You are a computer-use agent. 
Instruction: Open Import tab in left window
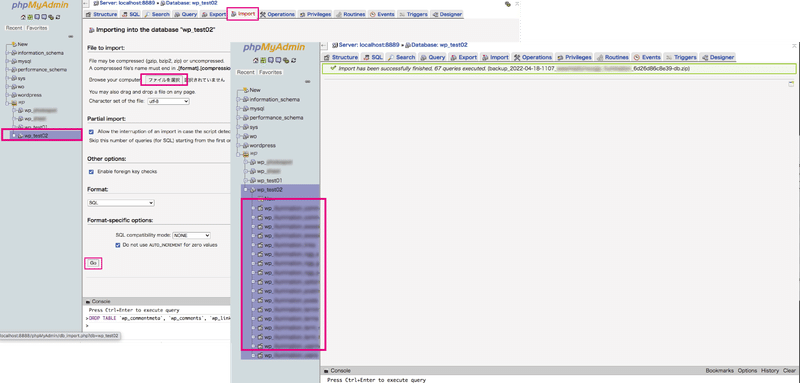click(x=242, y=14)
